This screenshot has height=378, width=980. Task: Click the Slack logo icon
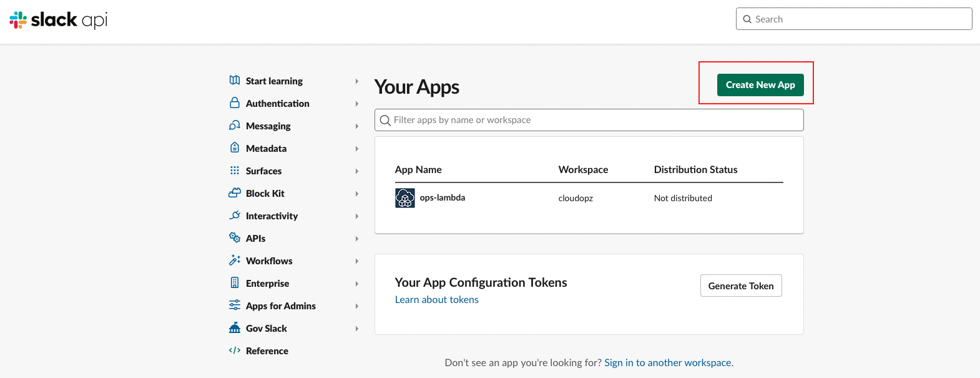pyautogui.click(x=18, y=20)
